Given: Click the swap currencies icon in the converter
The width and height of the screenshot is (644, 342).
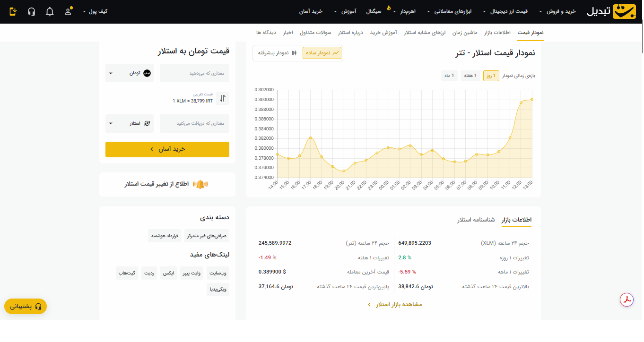Looking at the screenshot, I should [x=222, y=98].
